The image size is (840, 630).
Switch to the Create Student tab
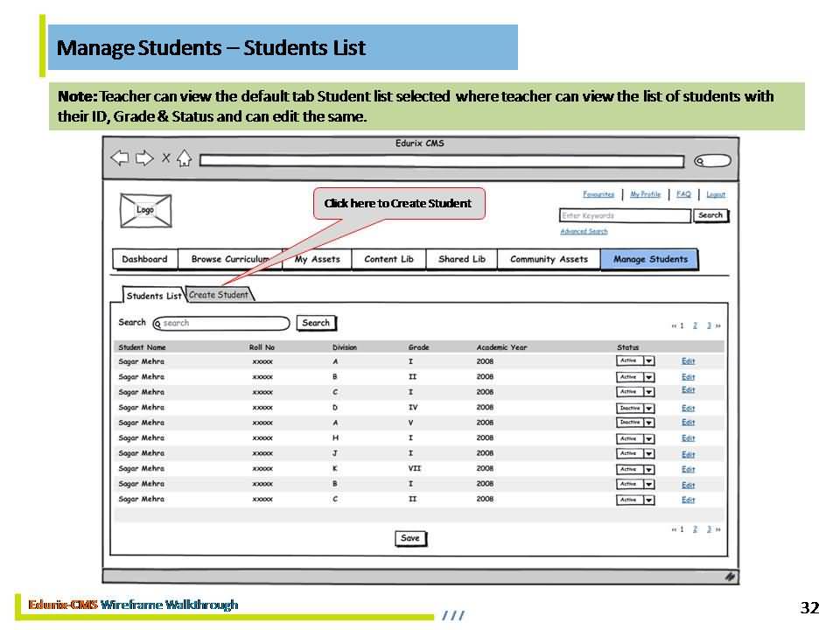(x=220, y=295)
